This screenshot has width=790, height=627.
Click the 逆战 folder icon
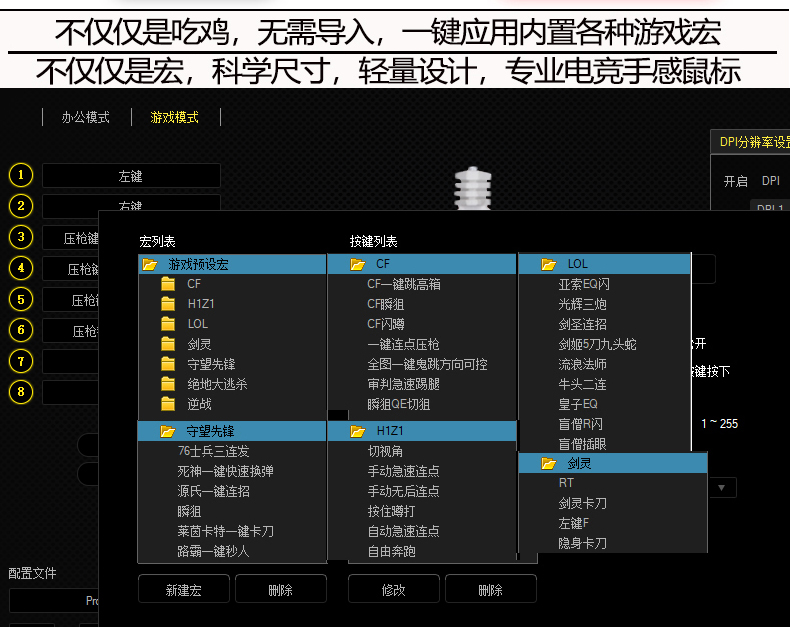tap(168, 404)
